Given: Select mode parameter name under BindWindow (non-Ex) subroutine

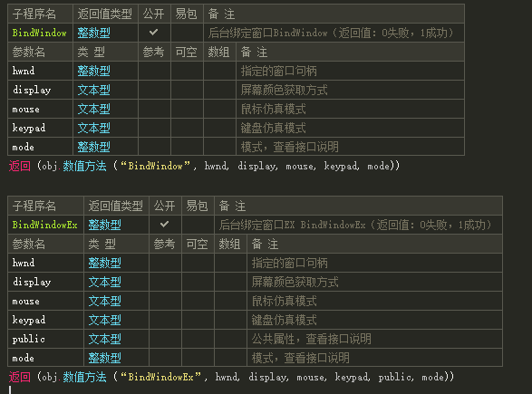Looking at the screenshot, I should tap(23, 147).
